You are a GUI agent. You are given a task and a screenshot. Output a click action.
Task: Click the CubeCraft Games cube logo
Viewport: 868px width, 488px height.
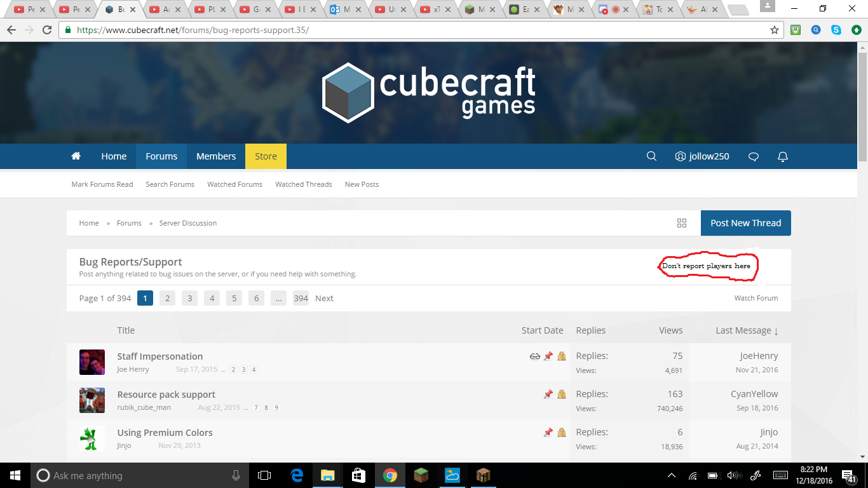click(x=348, y=93)
